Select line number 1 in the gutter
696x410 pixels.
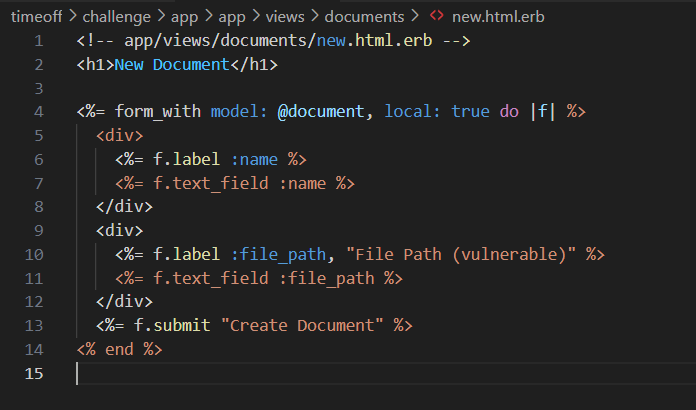tap(38, 41)
